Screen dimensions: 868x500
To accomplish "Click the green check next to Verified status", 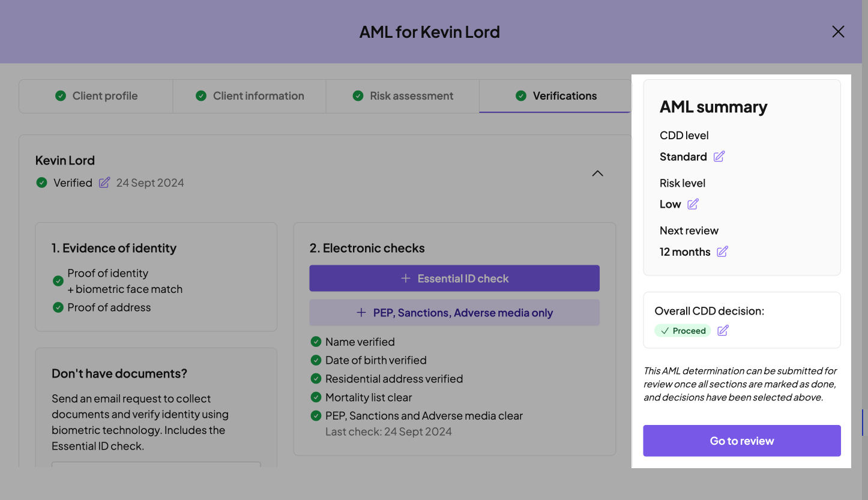I will pos(41,182).
